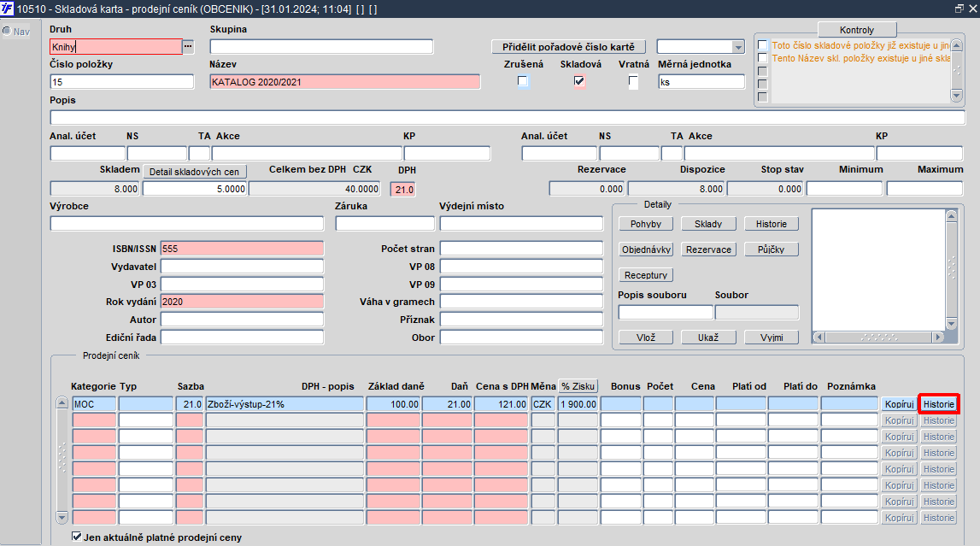Disable Jen aktuálně platné prodejní ceny

click(78, 537)
